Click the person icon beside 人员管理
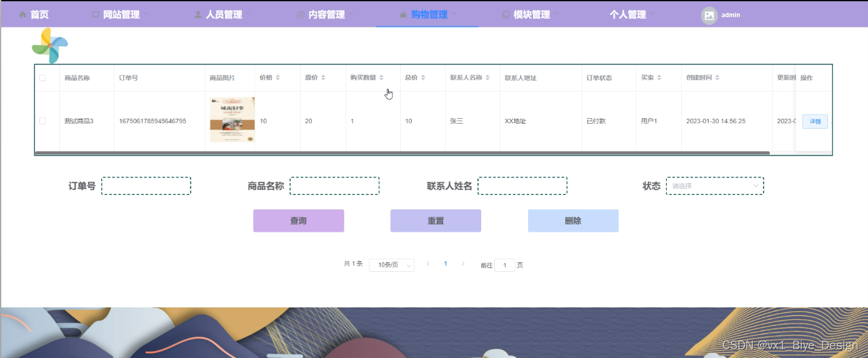The image size is (868, 358). tap(198, 14)
